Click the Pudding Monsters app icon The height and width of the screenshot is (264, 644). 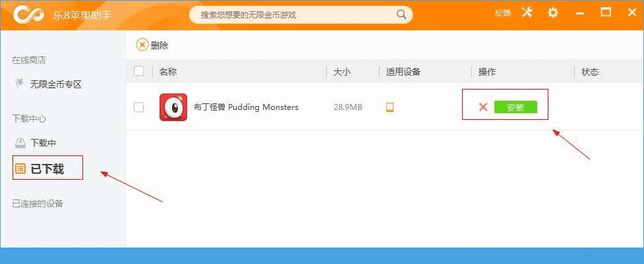[x=173, y=107]
